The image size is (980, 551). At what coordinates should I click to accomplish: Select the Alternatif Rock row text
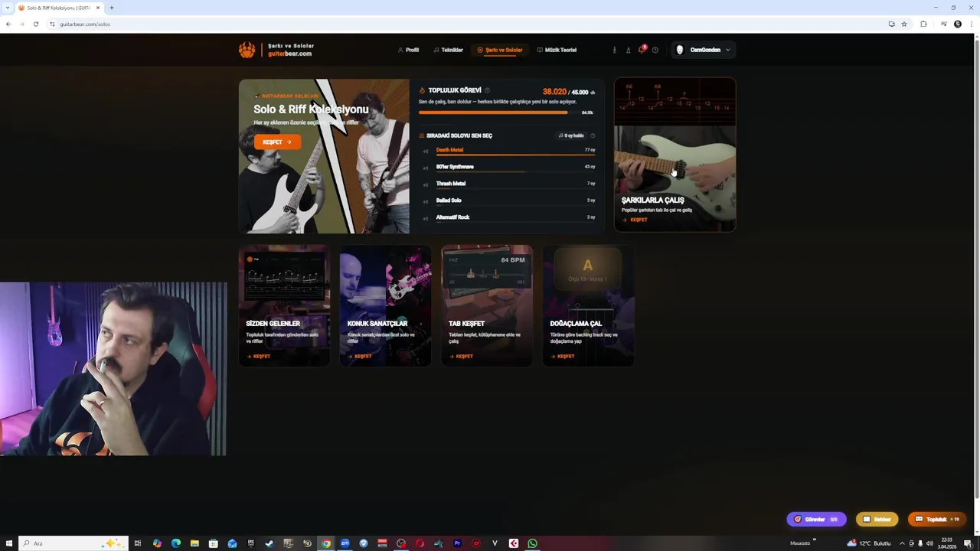[x=452, y=217]
